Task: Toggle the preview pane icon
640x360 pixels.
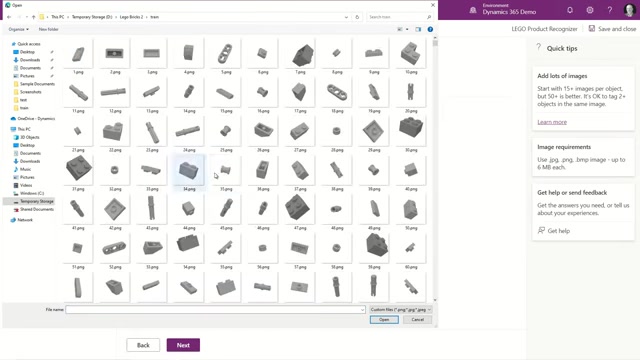Action: [418, 29]
